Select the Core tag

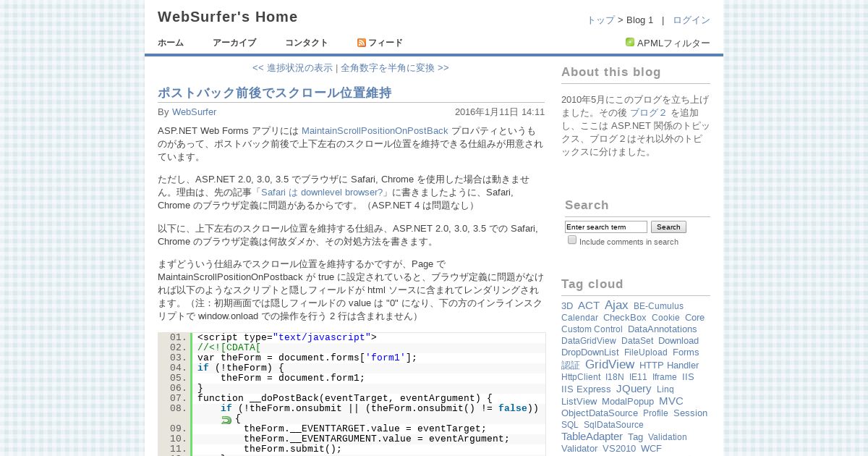point(694,318)
